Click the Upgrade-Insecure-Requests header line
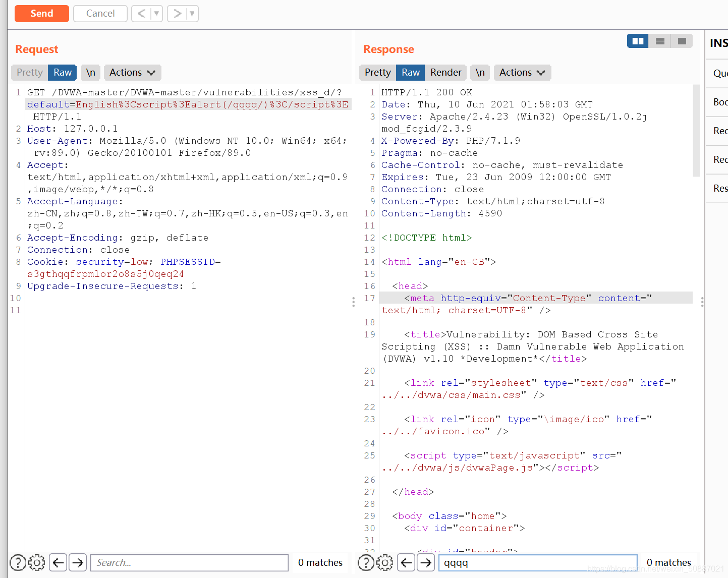 click(x=111, y=286)
